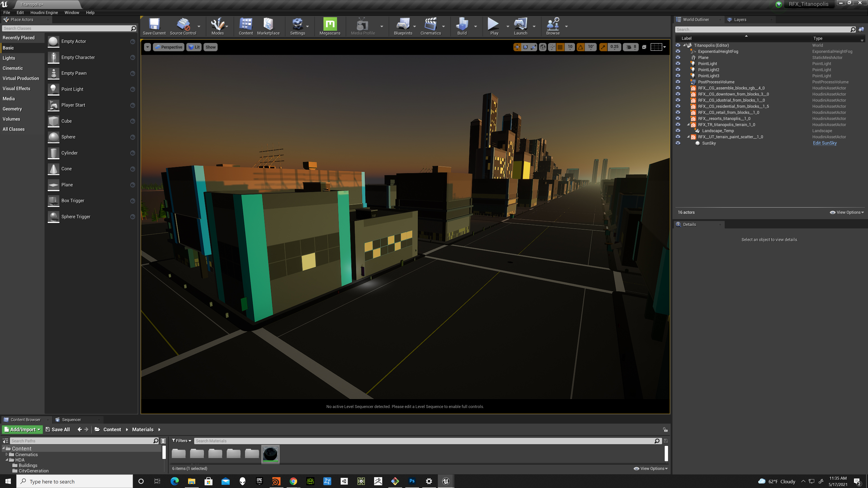Open the scale snap 0.25 dropdown
Viewport: 868px width, 488px height.
614,47
